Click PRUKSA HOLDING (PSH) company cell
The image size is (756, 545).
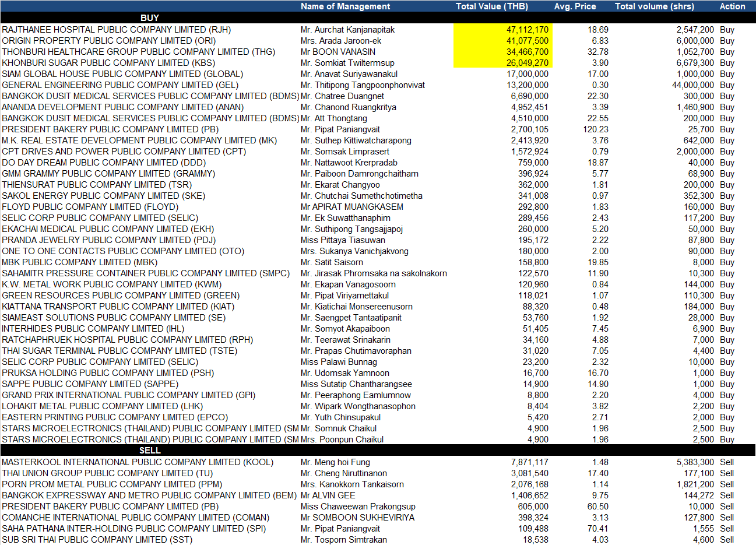point(108,373)
